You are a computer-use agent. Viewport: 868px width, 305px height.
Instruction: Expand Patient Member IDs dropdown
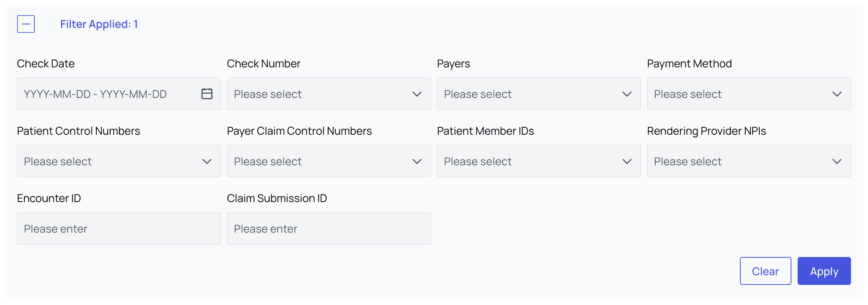point(527,161)
